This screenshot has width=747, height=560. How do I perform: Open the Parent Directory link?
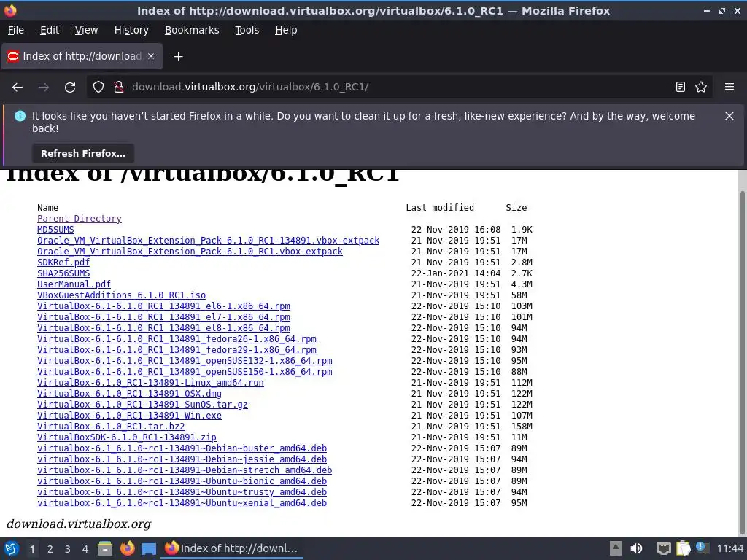click(x=79, y=219)
